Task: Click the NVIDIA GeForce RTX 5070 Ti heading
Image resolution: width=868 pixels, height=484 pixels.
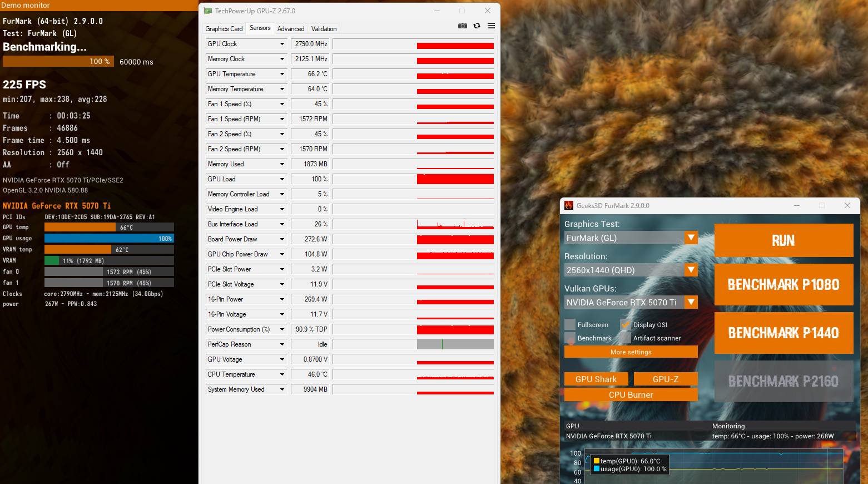Action: (x=57, y=206)
